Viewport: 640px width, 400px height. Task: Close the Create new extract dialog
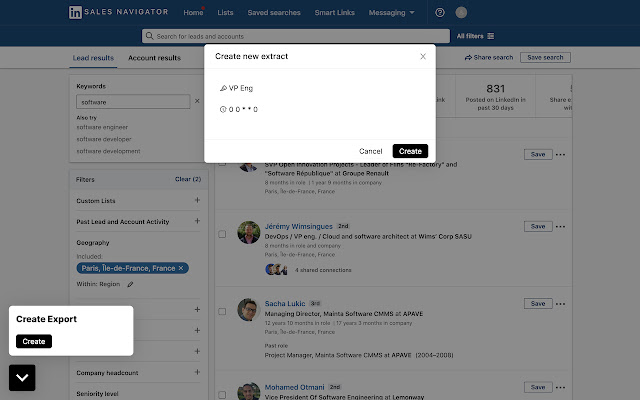coord(423,56)
